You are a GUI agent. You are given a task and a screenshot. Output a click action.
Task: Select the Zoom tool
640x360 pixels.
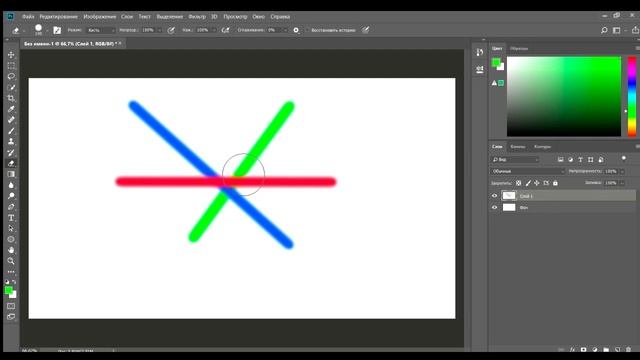[11, 261]
